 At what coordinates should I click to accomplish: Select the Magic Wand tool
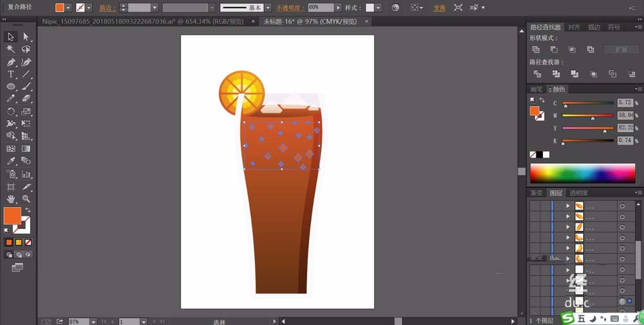(11, 50)
